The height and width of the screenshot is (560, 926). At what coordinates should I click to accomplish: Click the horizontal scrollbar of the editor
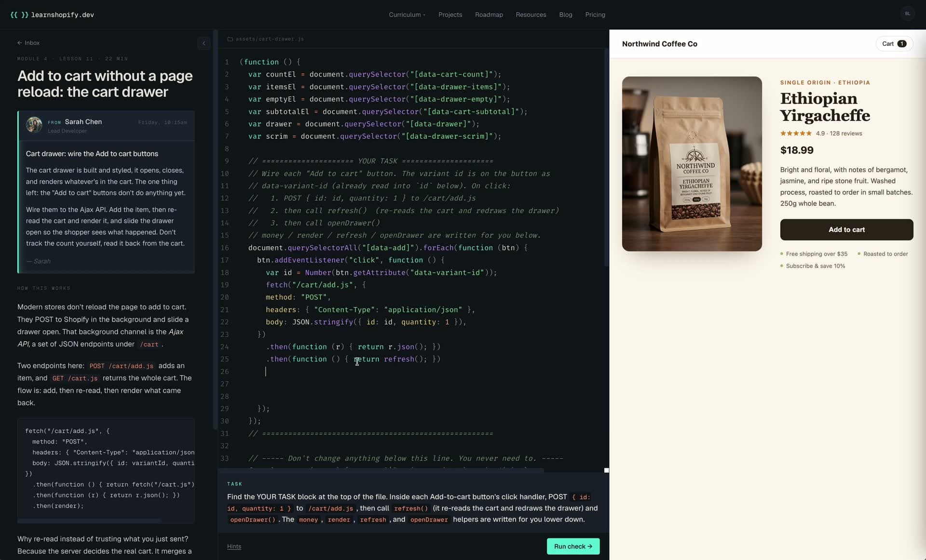tap(381, 470)
